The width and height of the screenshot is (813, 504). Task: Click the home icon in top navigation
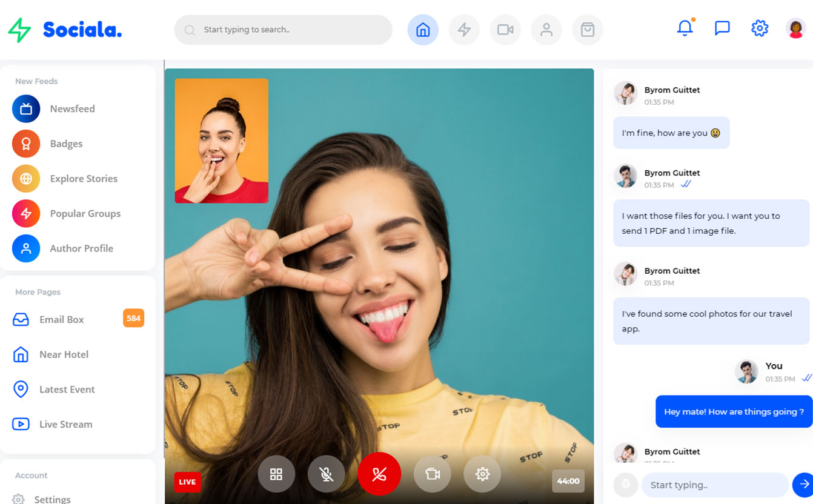(423, 30)
